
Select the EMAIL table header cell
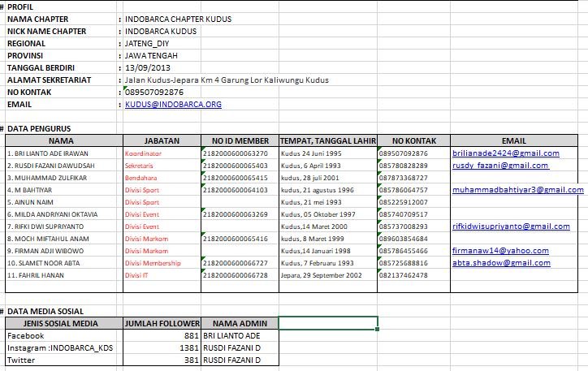click(x=514, y=140)
